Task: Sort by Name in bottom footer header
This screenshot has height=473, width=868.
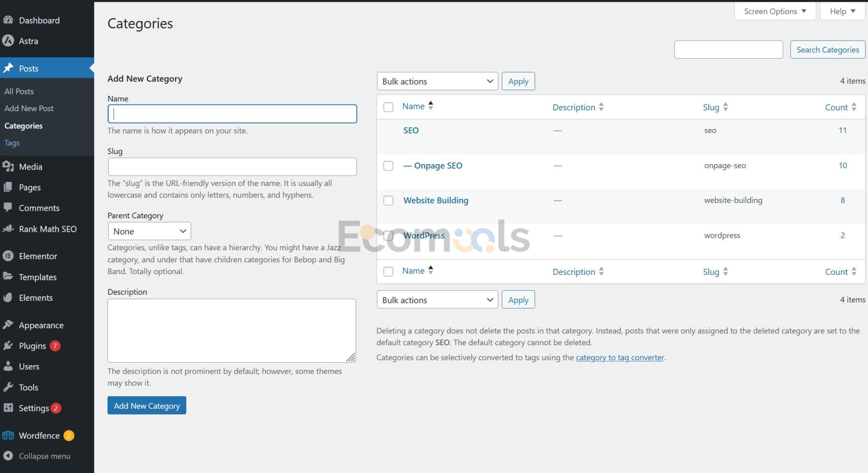Action: click(x=417, y=271)
